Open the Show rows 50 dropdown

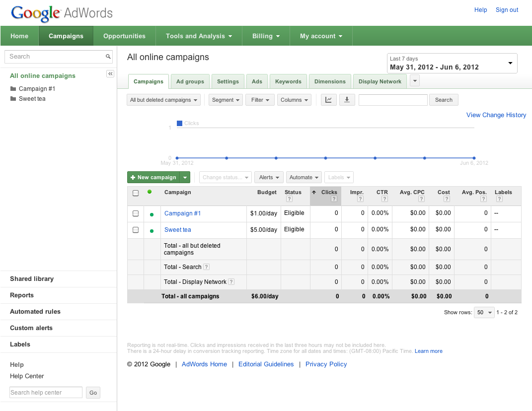(x=484, y=312)
